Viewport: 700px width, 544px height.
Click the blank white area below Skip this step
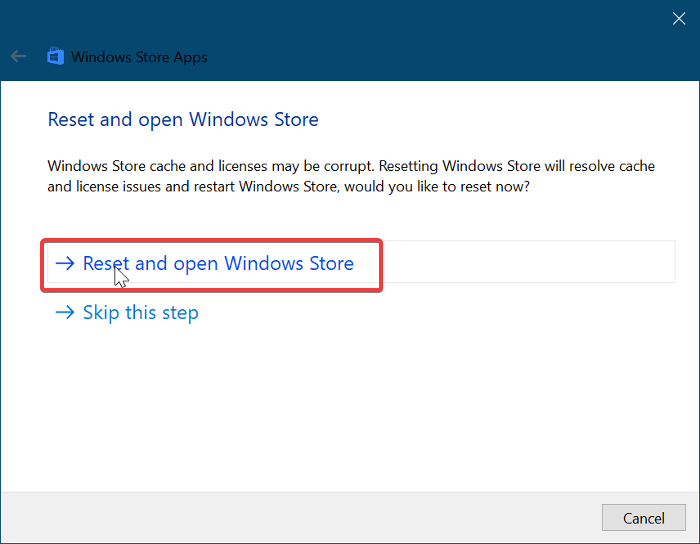tap(350, 410)
